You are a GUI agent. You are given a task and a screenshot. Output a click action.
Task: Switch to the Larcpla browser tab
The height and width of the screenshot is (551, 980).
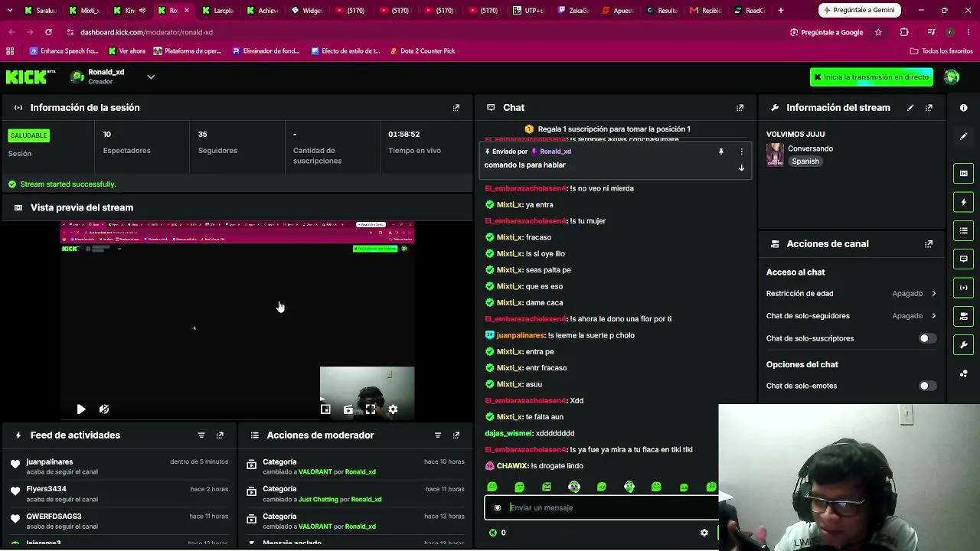tap(218, 11)
